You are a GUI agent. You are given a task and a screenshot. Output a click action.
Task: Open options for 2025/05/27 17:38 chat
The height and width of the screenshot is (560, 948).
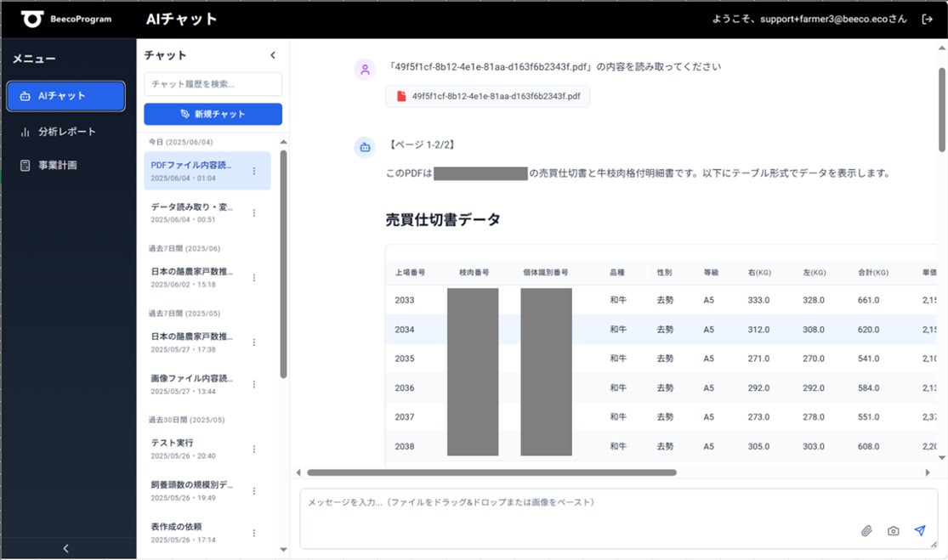click(x=254, y=342)
